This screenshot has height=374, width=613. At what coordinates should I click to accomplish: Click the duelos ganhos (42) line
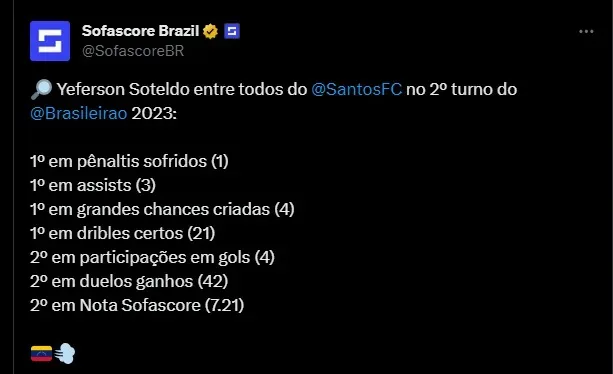(129, 281)
